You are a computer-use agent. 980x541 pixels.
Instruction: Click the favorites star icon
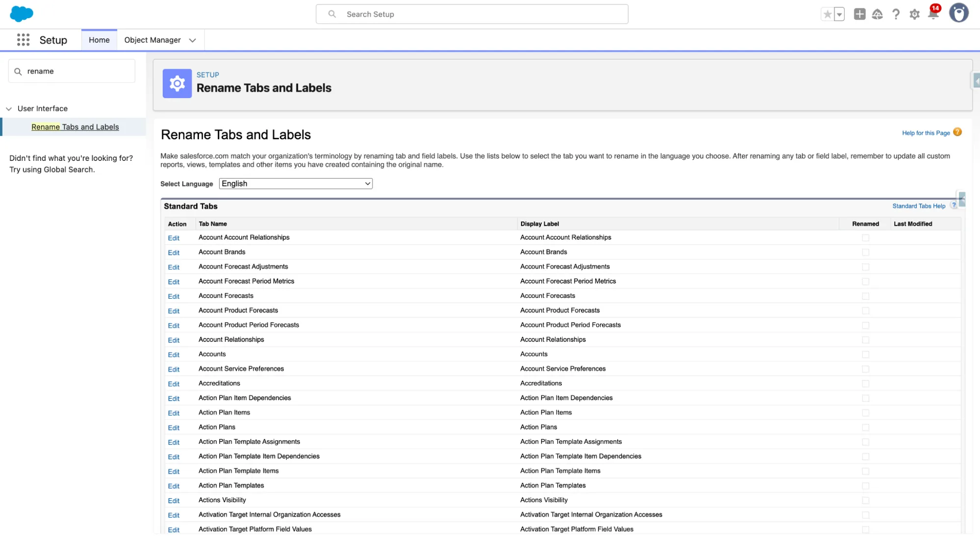point(827,14)
